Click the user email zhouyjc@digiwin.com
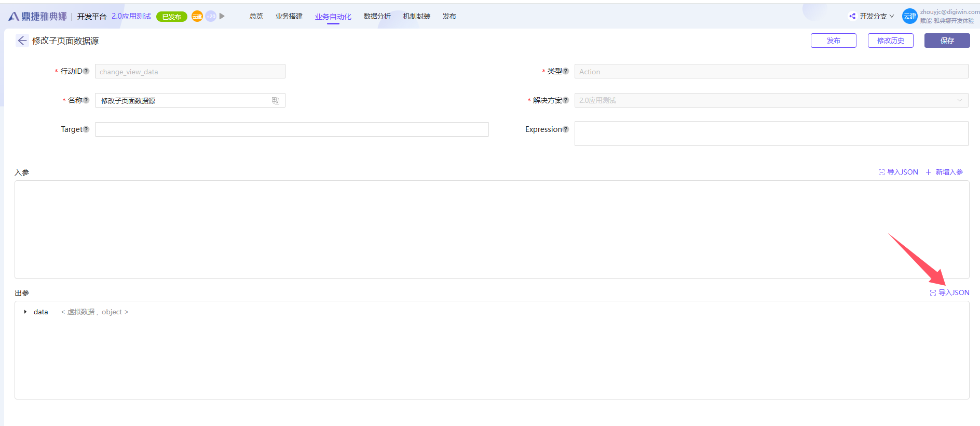This screenshot has height=426, width=980. [950, 12]
